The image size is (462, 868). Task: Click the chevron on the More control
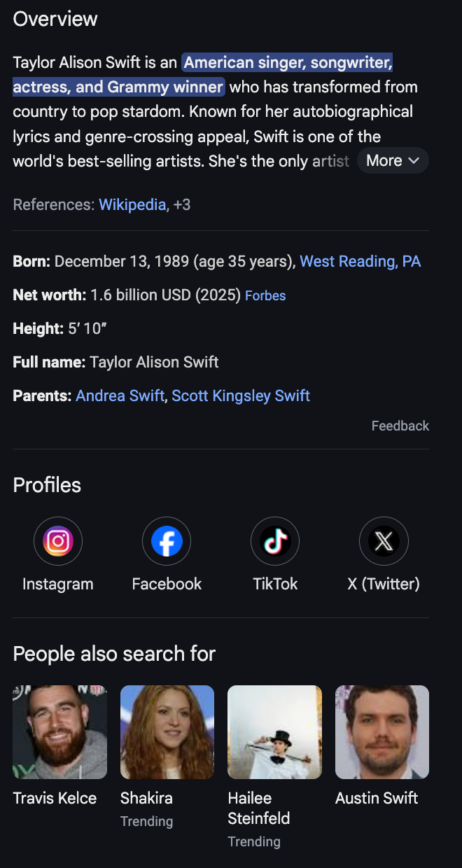(414, 161)
